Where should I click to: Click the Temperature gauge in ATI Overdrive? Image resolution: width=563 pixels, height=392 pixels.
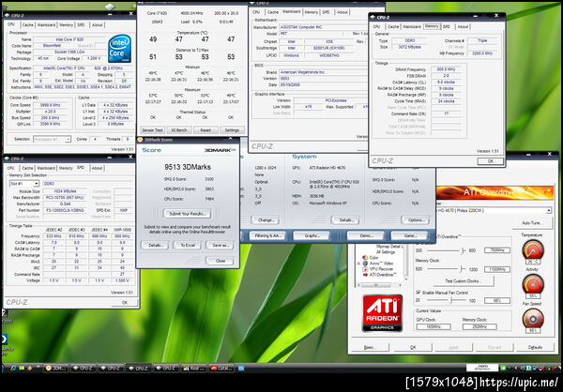(x=533, y=249)
